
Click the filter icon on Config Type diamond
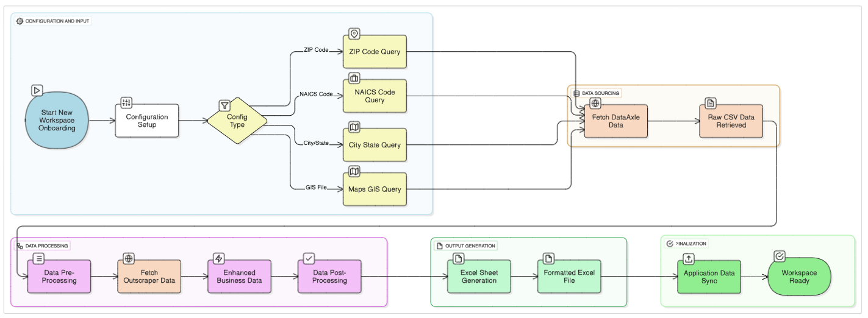click(224, 105)
